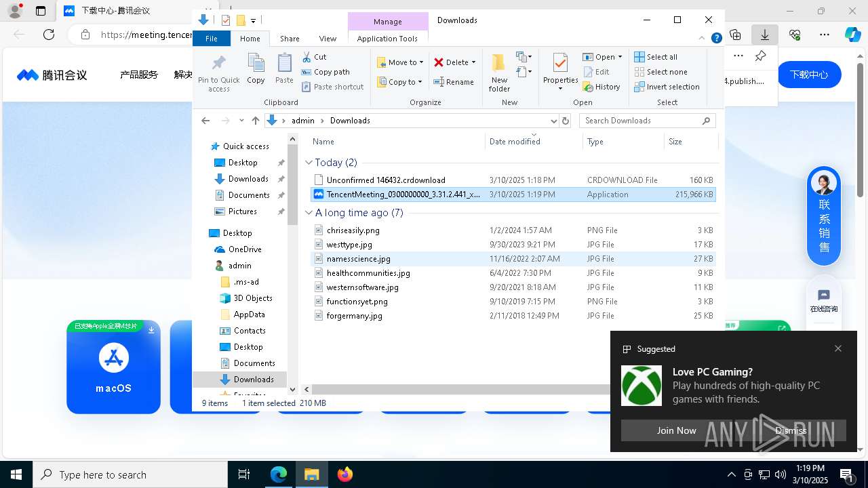Click Join Now in Xbox notification
Viewport: 868px width, 488px height.
[x=676, y=430]
